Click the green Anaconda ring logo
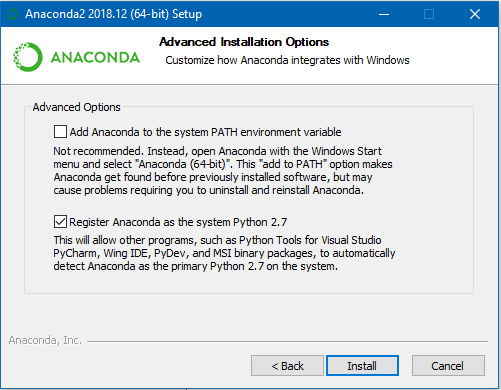This screenshot has height=390, width=501. coord(28,57)
